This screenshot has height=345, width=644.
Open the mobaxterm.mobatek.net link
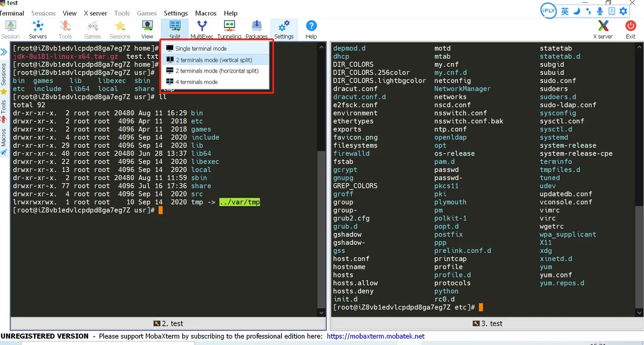point(375,336)
